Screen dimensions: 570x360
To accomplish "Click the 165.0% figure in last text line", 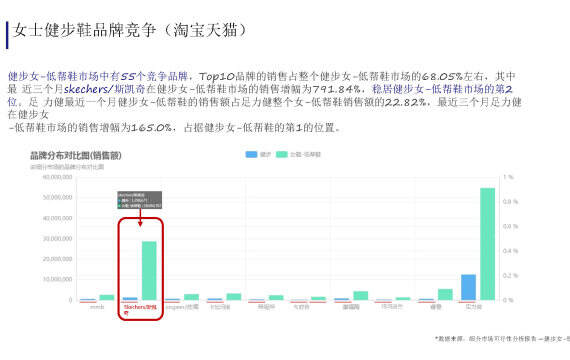I will point(151,128).
